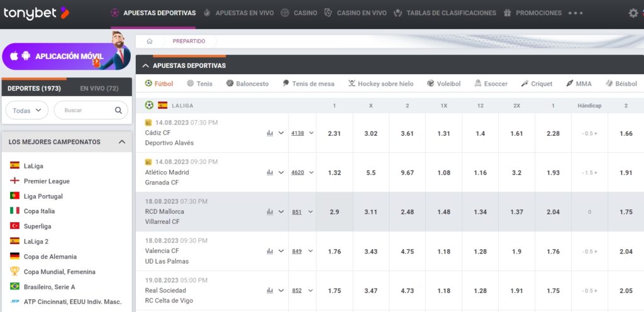The width and height of the screenshot is (644, 312).
Task: Click the Germany flag beside Copa de Alemania
Action: [15, 256]
